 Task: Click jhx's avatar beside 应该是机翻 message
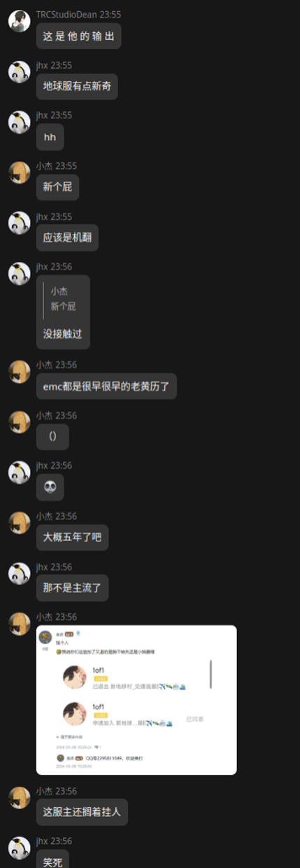[x=19, y=223]
